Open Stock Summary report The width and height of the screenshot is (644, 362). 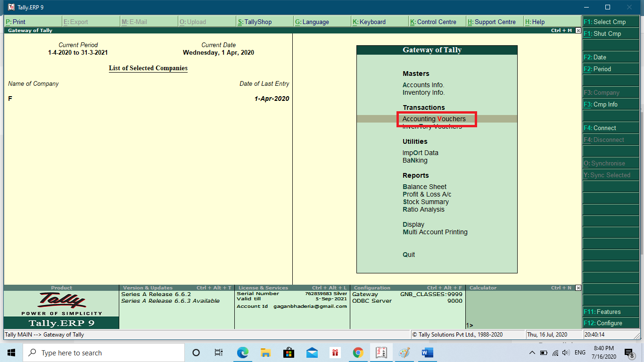(x=426, y=202)
